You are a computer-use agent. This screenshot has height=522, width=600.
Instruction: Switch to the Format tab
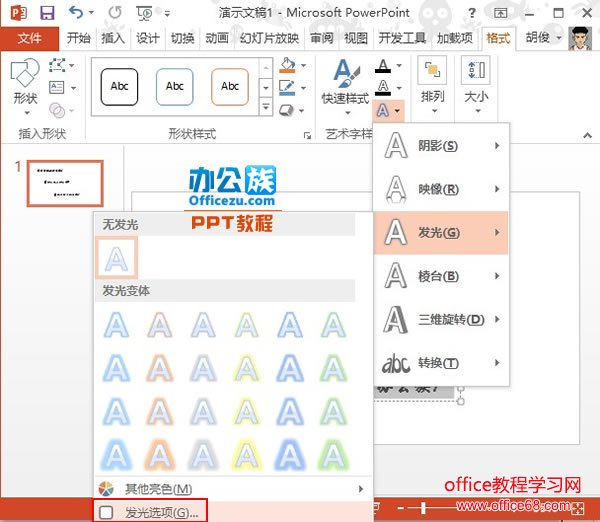click(x=498, y=38)
